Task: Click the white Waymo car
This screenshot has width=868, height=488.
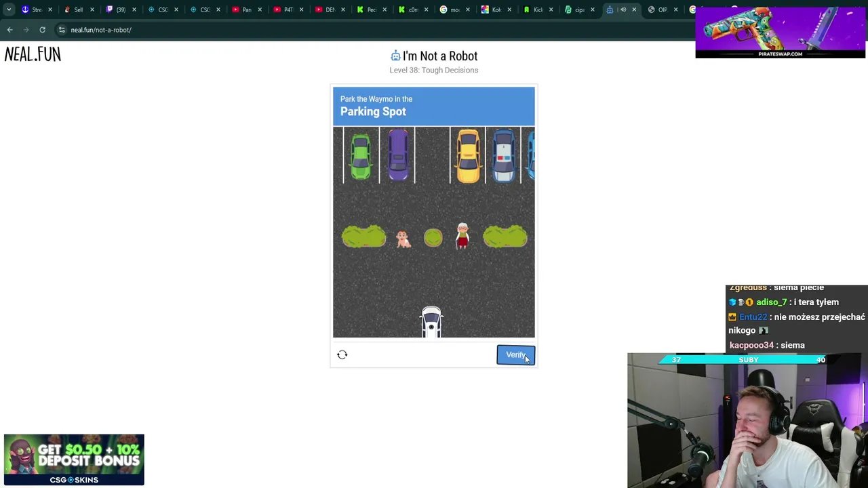Action: 431,321
